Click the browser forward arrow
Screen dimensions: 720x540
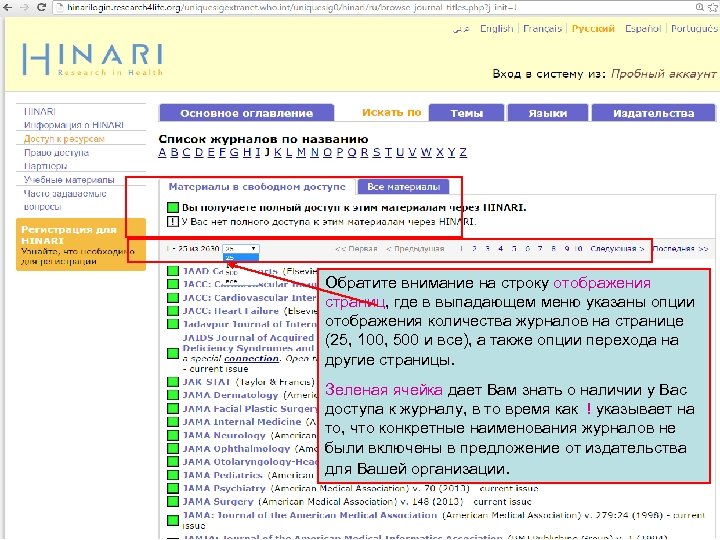pyautogui.click(x=25, y=7)
